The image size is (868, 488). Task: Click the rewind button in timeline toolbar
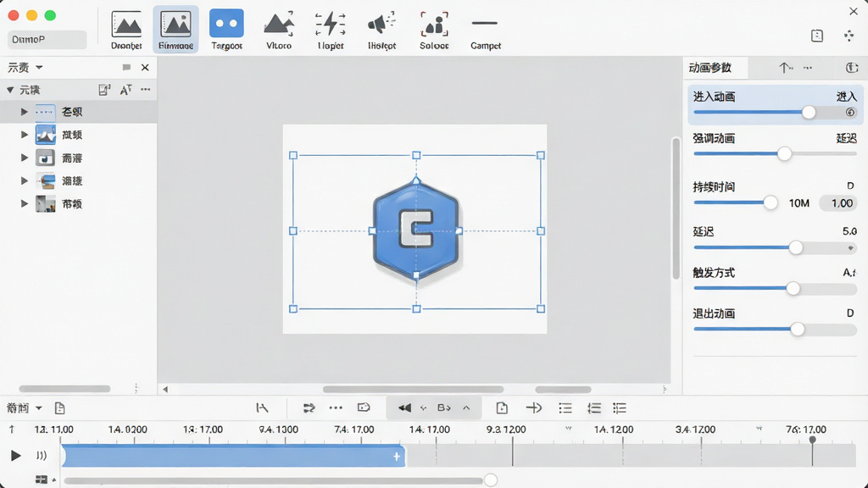point(404,408)
